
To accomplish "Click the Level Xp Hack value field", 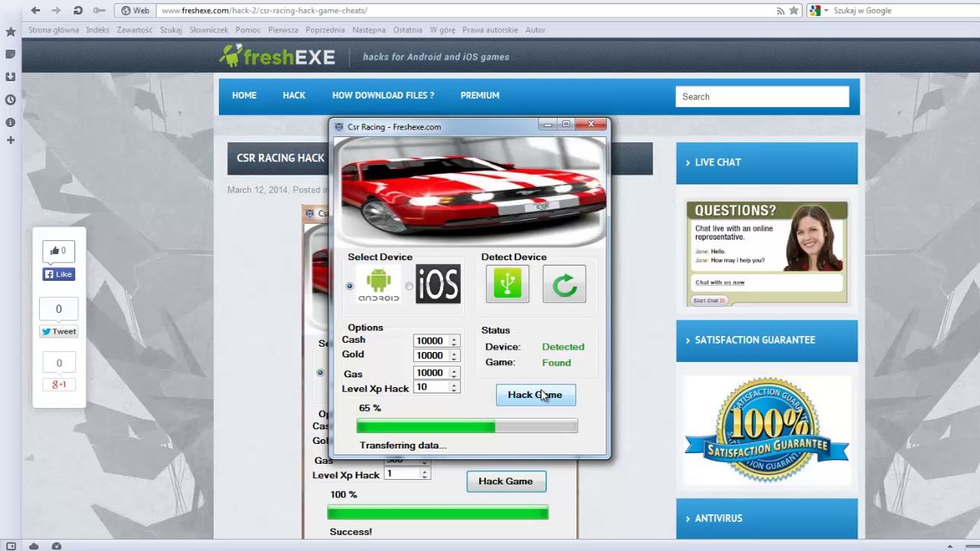I will pyautogui.click(x=432, y=388).
